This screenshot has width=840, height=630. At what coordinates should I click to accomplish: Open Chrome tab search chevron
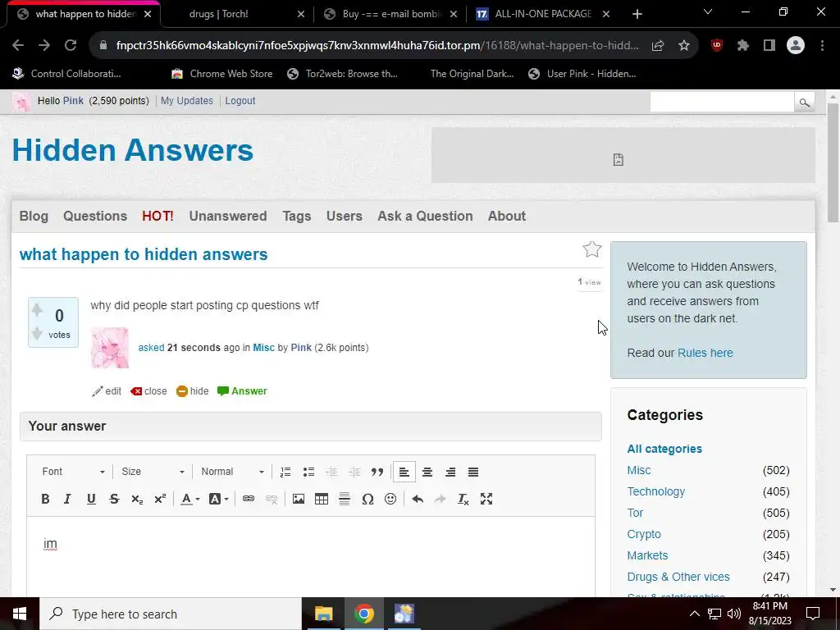pos(708,11)
